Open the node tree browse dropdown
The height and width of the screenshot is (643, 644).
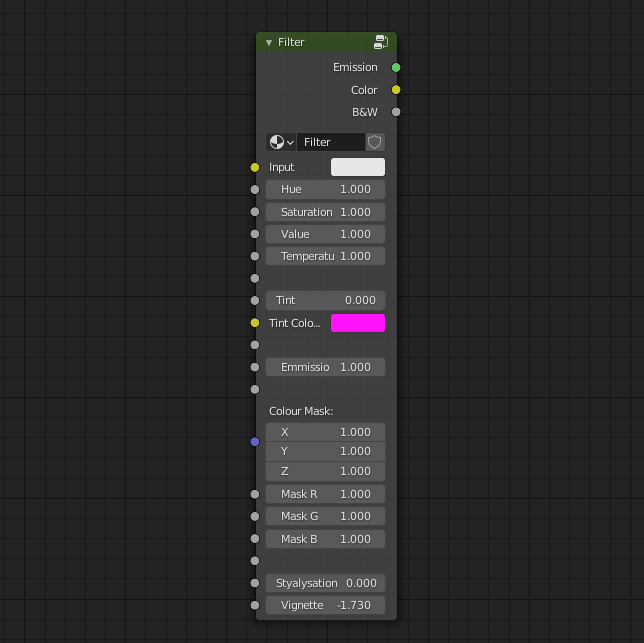(281, 142)
